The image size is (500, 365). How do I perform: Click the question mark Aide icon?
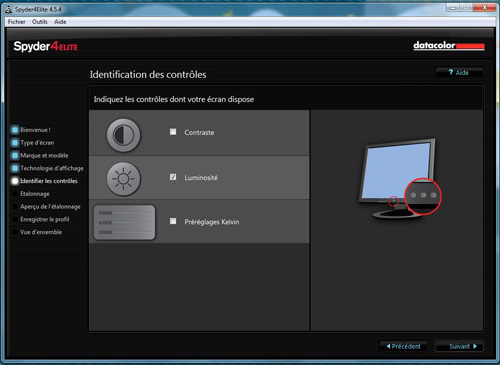point(451,72)
